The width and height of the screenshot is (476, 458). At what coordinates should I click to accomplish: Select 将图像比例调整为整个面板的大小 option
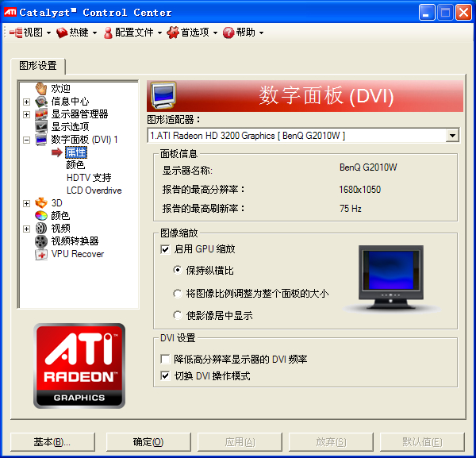point(178,294)
